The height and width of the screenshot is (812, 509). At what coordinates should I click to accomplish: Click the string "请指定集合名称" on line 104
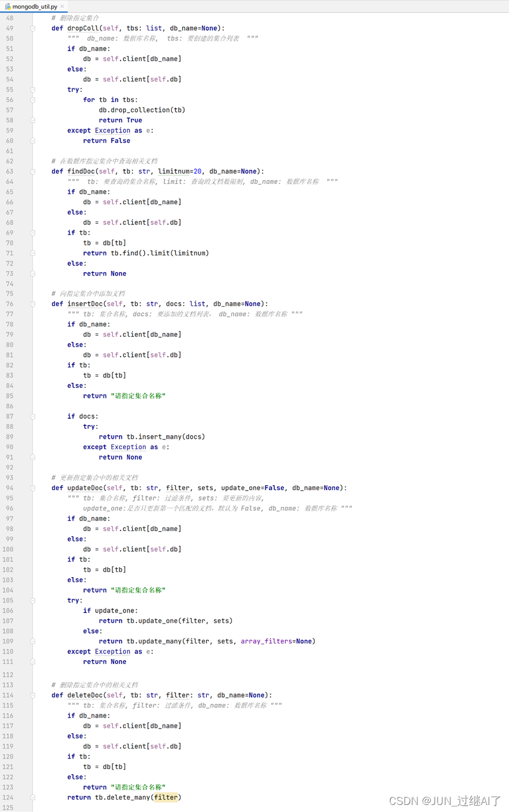[138, 590]
